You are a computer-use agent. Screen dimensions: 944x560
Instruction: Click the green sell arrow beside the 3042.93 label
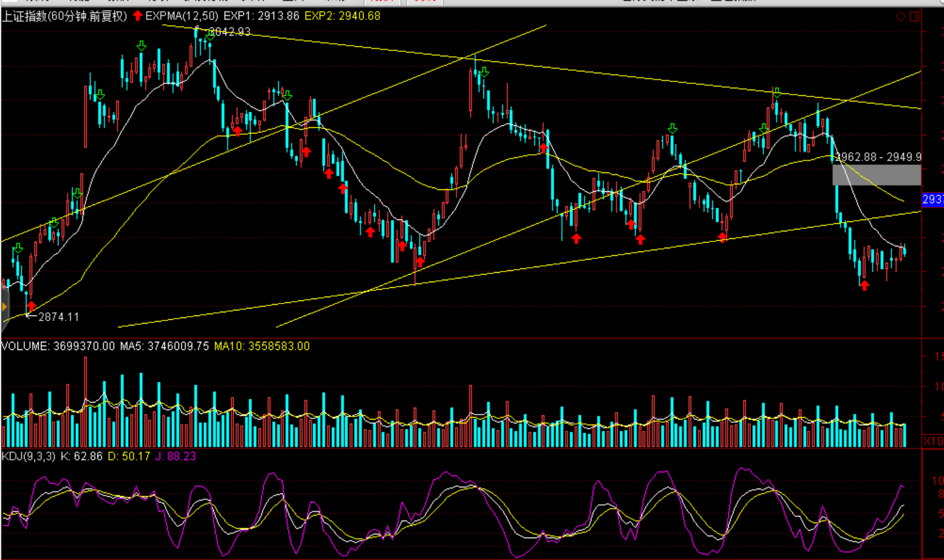pos(210,36)
